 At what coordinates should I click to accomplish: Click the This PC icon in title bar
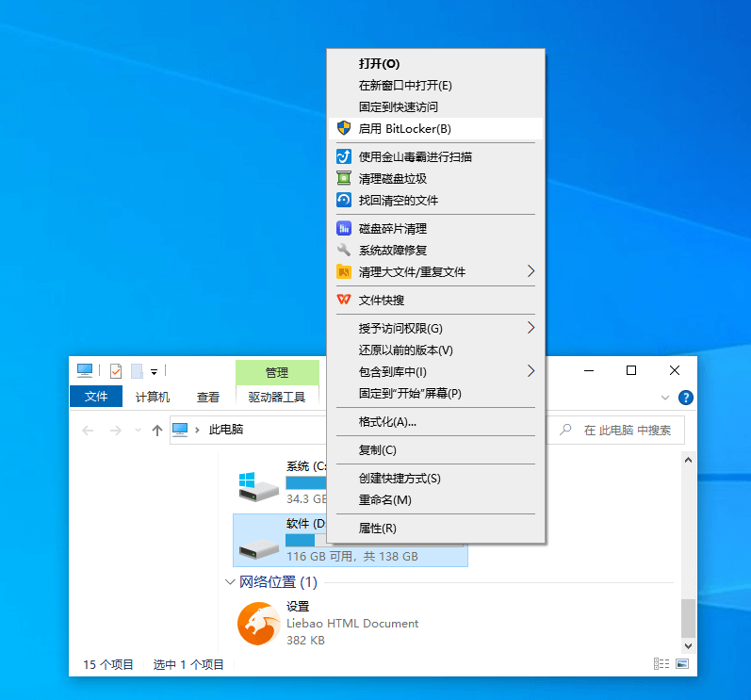coord(85,370)
